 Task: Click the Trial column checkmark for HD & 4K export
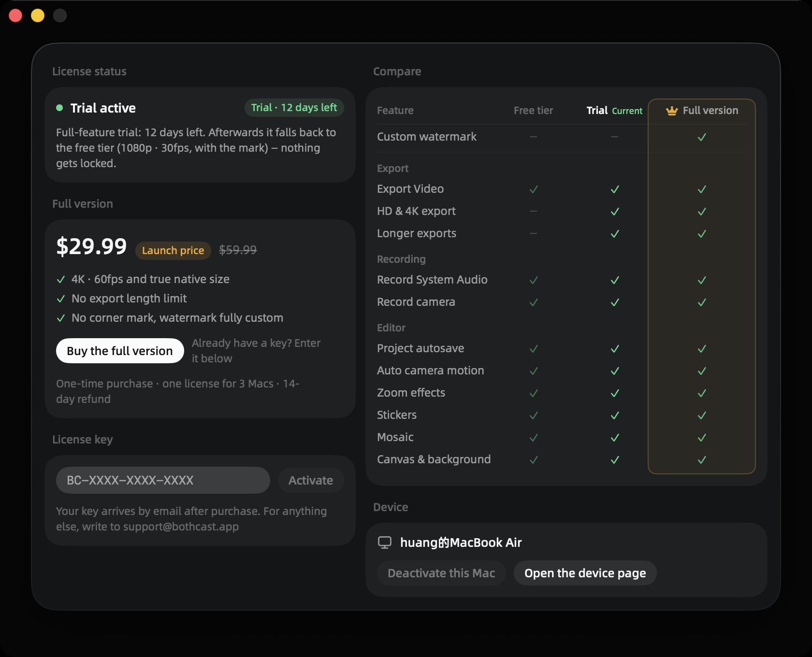[x=615, y=212]
